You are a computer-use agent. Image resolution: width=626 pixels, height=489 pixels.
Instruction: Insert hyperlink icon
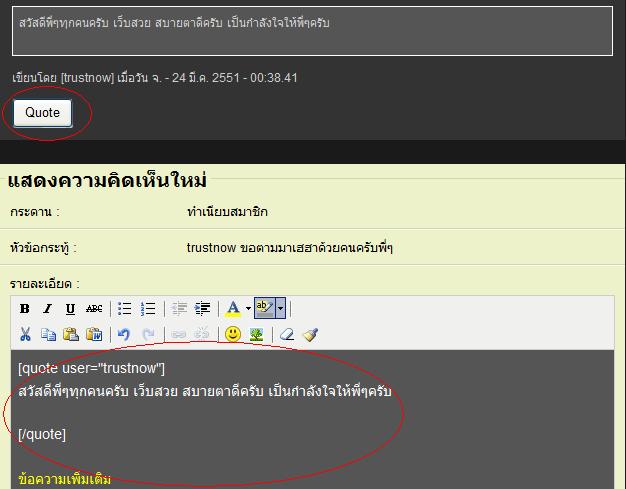[x=178, y=334]
